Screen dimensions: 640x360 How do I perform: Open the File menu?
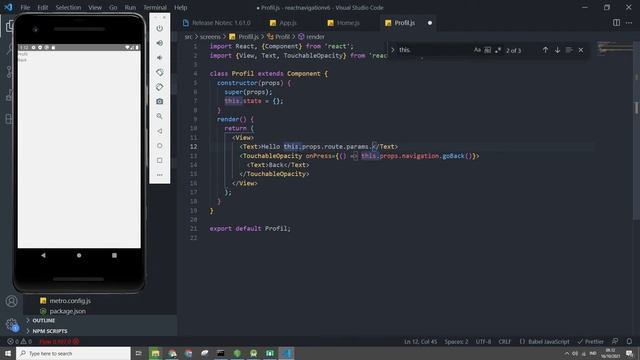pyautogui.click(x=25, y=7)
